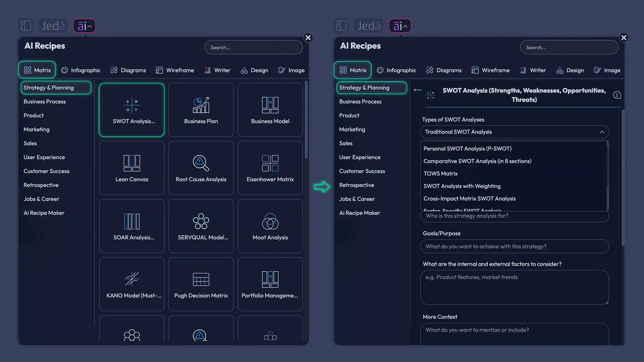Open the Design tab in left panel
Image resolution: width=644 pixels, height=362 pixels.
tap(255, 70)
